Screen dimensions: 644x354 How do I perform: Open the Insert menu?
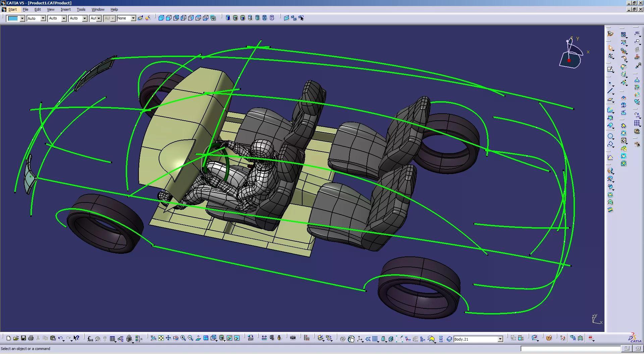(65, 9)
